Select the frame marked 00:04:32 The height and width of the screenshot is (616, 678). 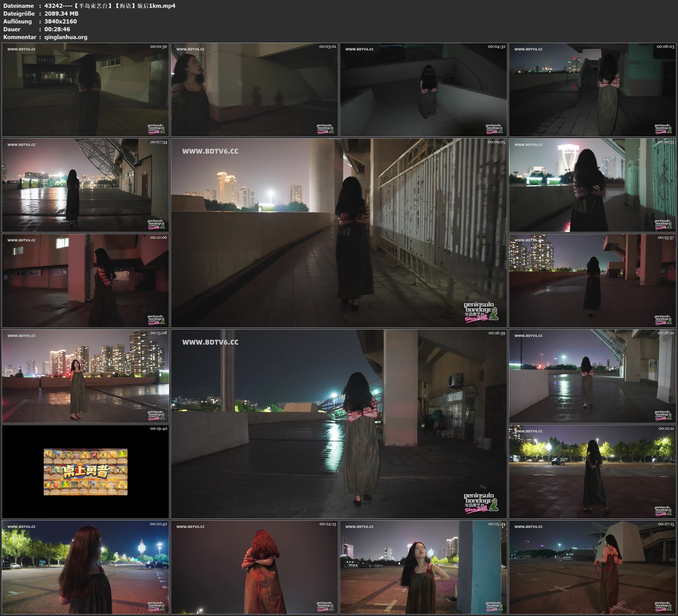pyautogui.click(x=423, y=89)
